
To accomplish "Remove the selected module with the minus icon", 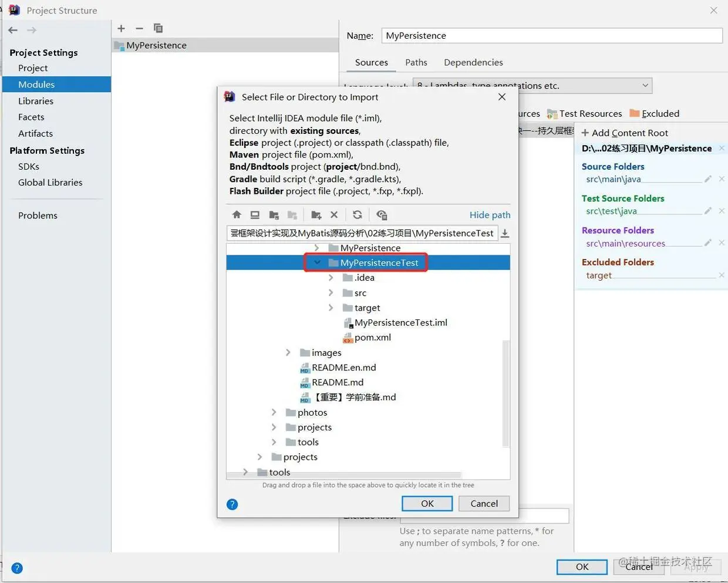I will point(139,28).
